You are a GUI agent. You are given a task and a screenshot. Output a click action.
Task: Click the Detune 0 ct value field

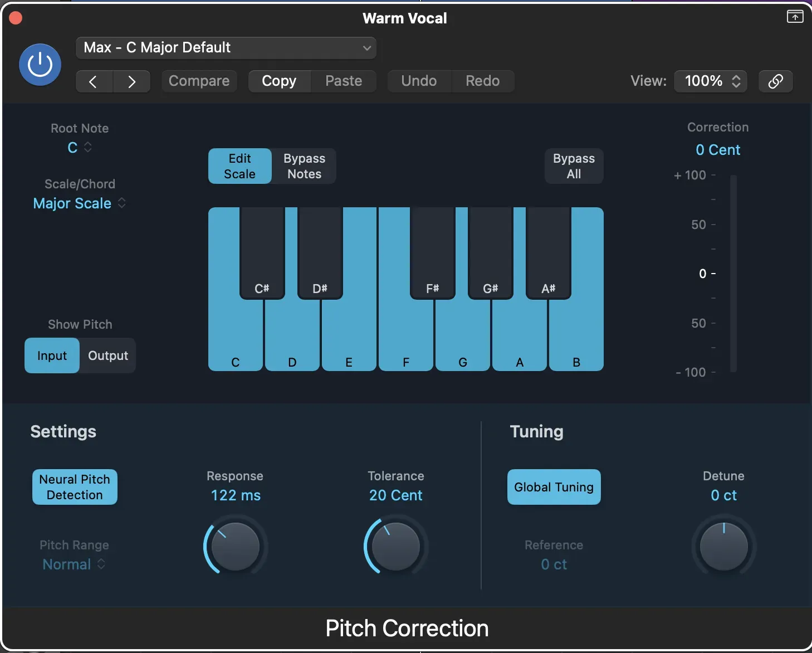click(x=723, y=495)
